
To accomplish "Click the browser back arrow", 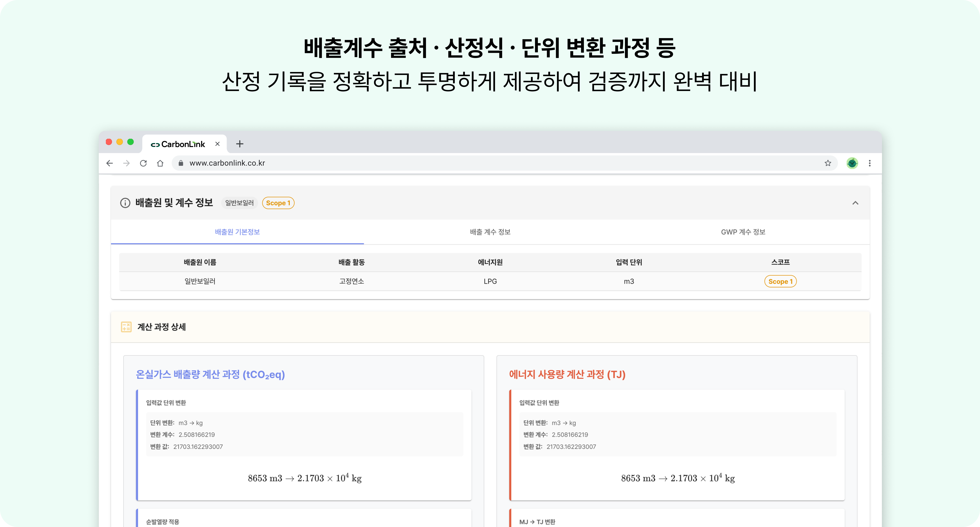I will 109,163.
